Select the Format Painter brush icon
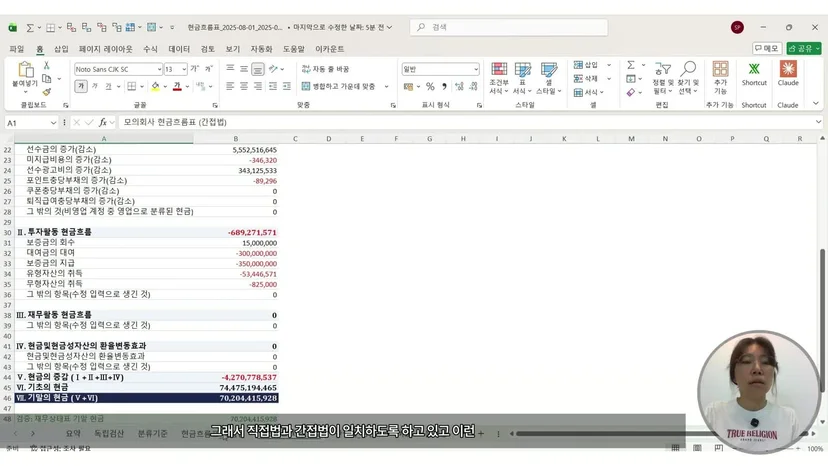 (46, 91)
